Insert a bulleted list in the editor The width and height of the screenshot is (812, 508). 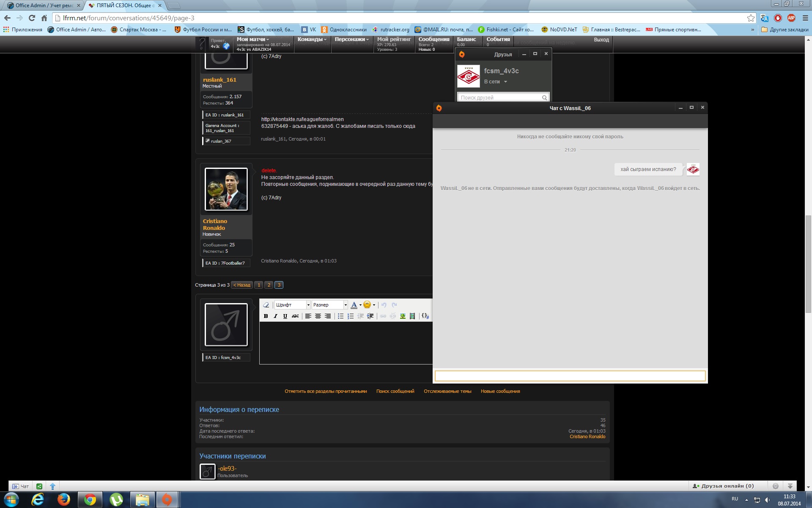pyautogui.click(x=340, y=316)
